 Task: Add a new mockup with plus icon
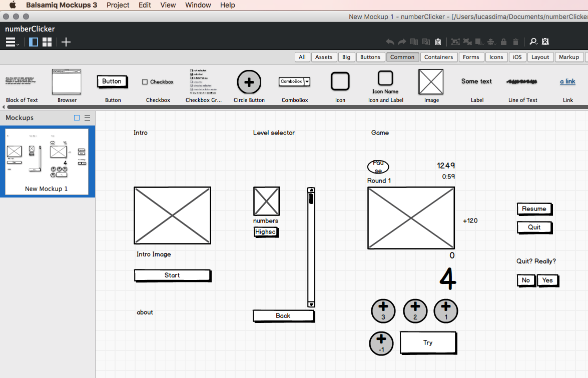coord(66,42)
